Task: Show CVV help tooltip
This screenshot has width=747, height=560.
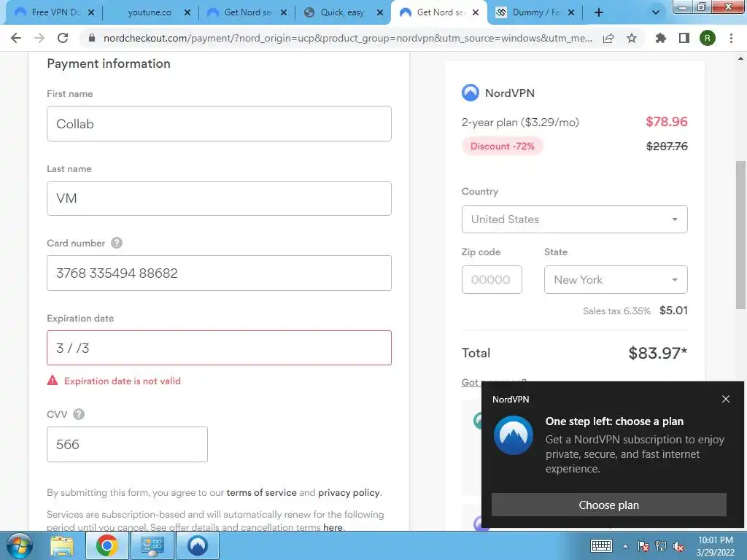Action: click(79, 414)
